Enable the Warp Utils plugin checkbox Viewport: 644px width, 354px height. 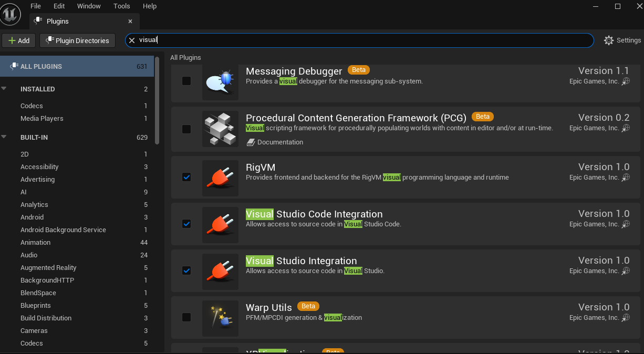click(186, 317)
